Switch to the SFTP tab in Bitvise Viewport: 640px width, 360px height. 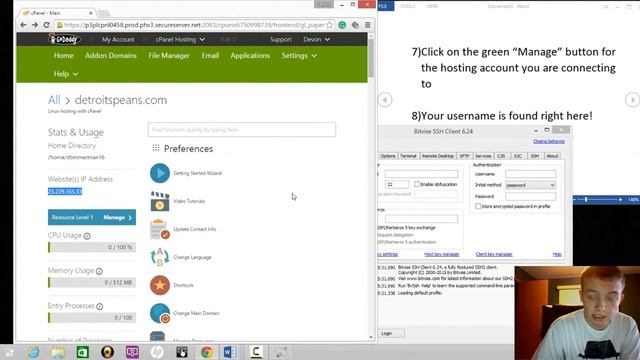tap(464, 156)
